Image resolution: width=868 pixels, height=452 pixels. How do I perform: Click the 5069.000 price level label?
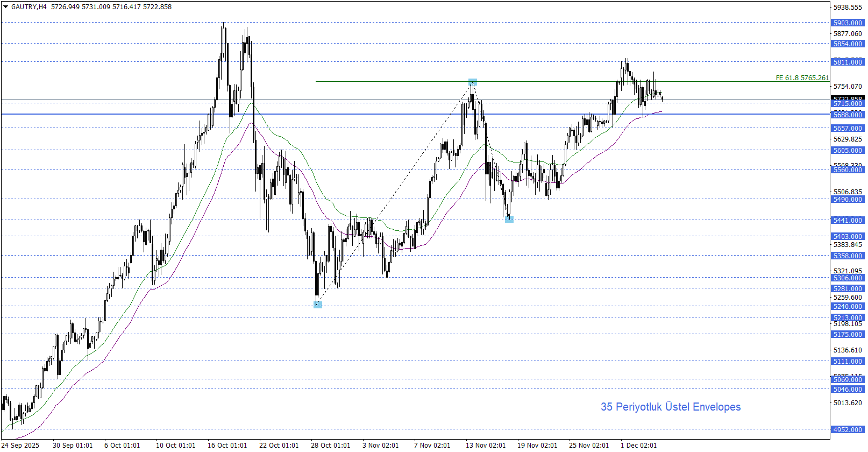point(848,380)
